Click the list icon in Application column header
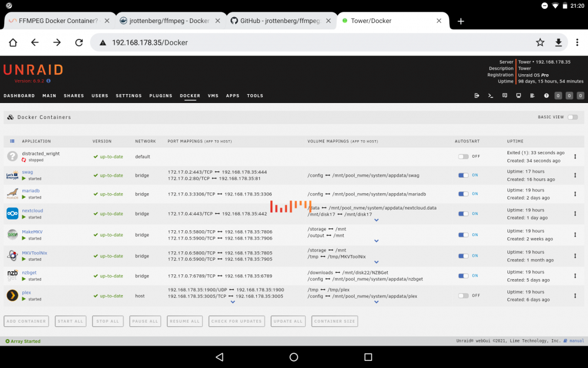The width and height of the screenshot is (588, 368). click(x=12, y=141)
